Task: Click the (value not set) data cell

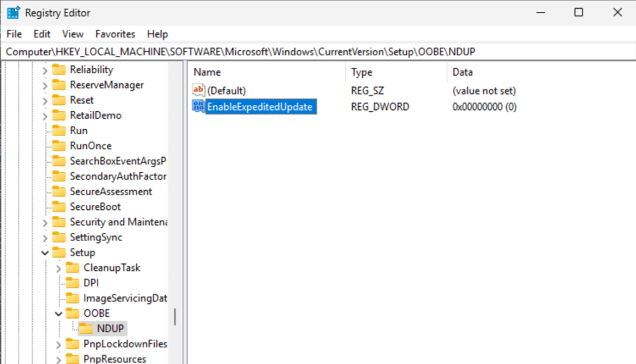Action: [484, 91]
